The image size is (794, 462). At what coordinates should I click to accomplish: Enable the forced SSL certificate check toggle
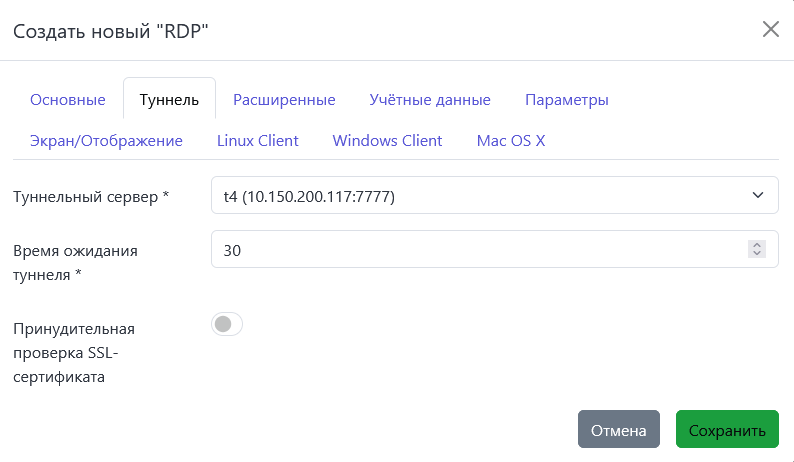[227, 324]
